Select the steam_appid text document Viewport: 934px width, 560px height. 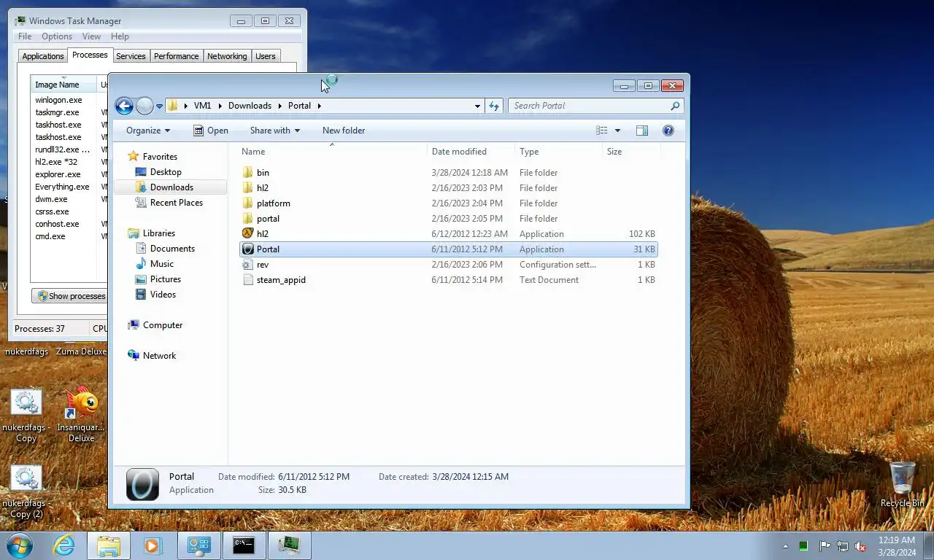[x=449, y=280]
